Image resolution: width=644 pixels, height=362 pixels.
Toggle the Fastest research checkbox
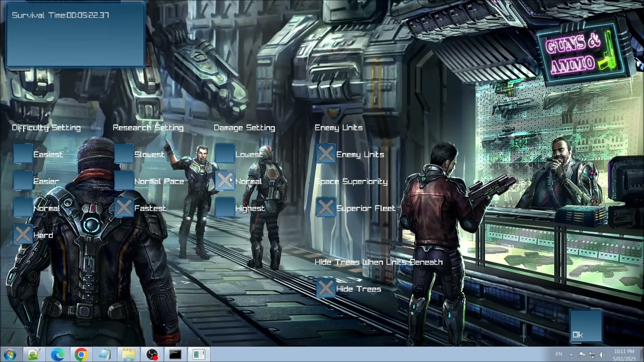pyautogui.click(x=124, y=208)
